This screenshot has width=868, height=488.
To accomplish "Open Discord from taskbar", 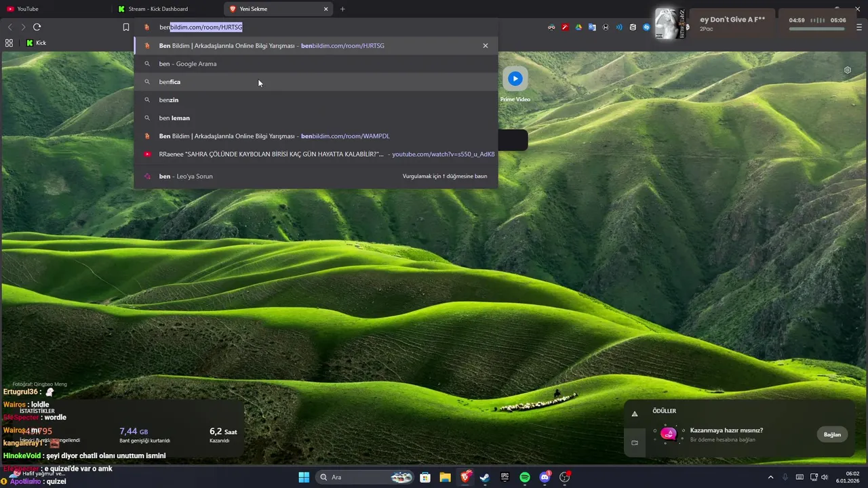I will point(545,477).
